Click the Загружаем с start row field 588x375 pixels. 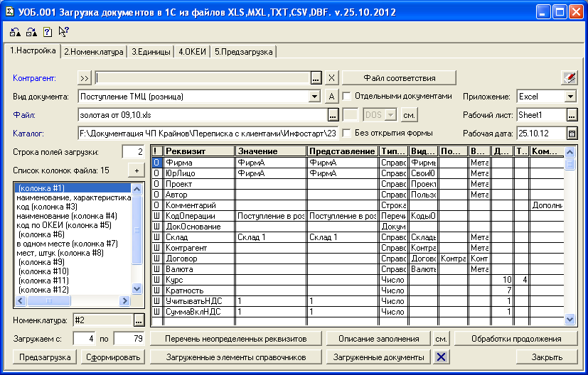click(84, 339)
